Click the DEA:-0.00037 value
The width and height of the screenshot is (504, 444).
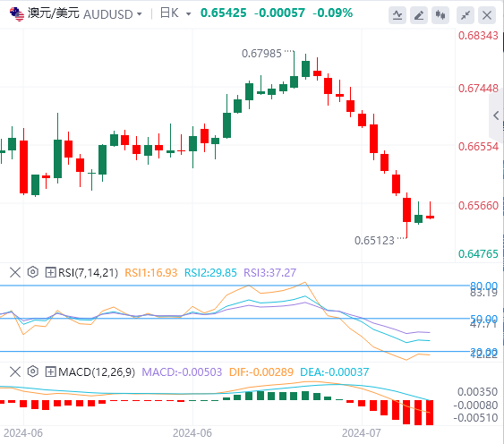(x=334, y=372)
